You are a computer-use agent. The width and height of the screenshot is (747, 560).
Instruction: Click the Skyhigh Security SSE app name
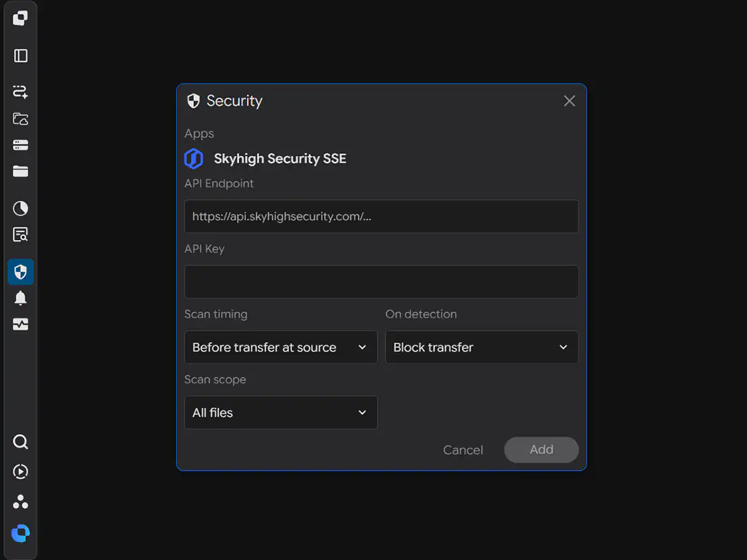[280, 159]
